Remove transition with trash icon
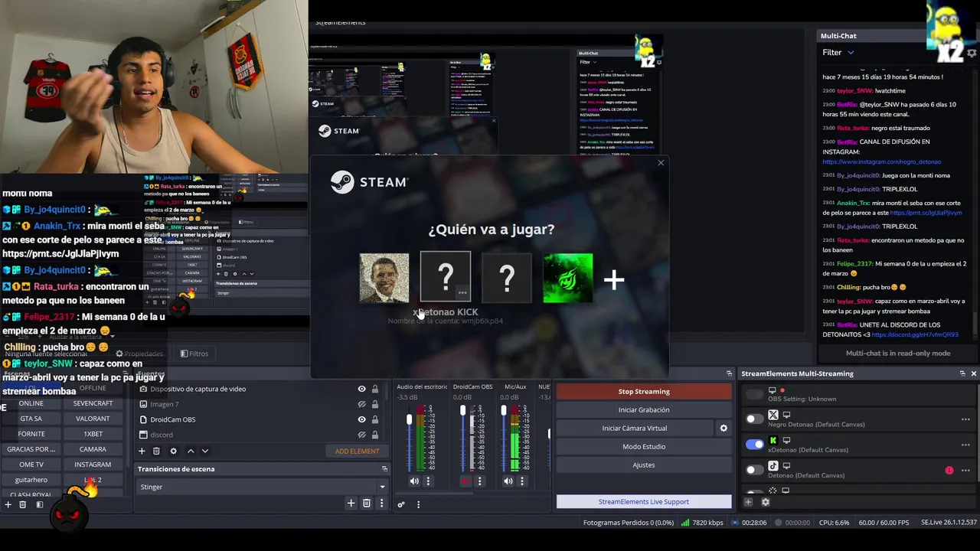 coord(367,503)
